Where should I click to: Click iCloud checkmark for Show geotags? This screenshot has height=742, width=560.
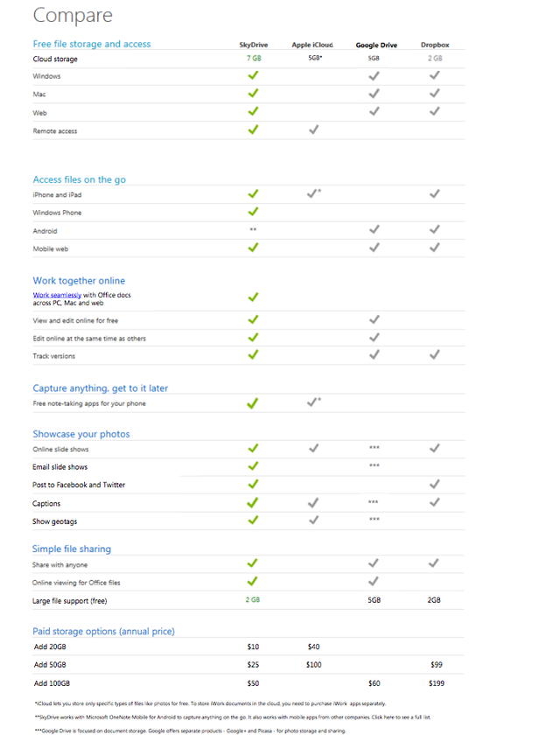313,520
